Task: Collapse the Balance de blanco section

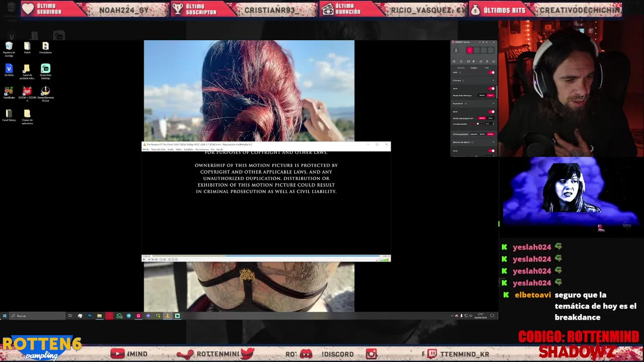Action: point(493,142)
